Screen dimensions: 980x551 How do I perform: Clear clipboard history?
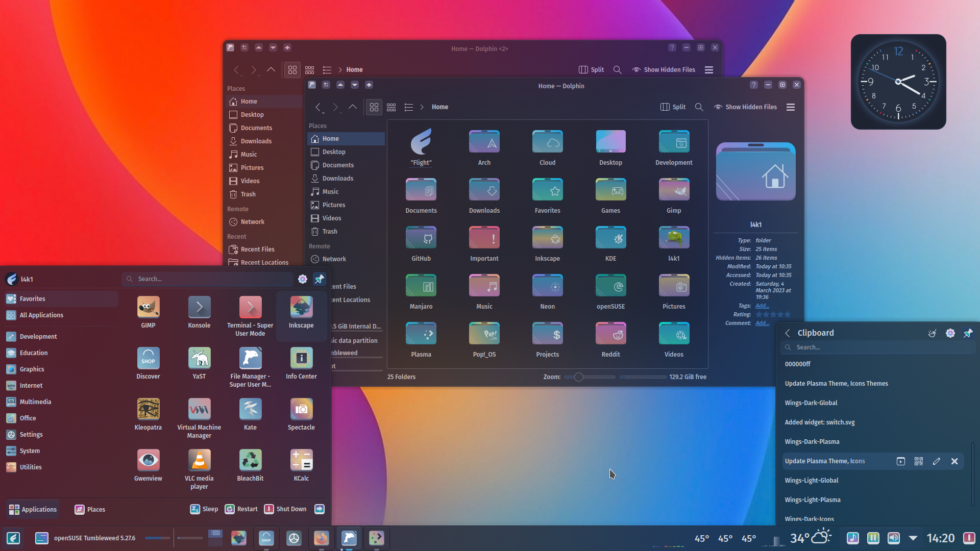tap(932, 333)
